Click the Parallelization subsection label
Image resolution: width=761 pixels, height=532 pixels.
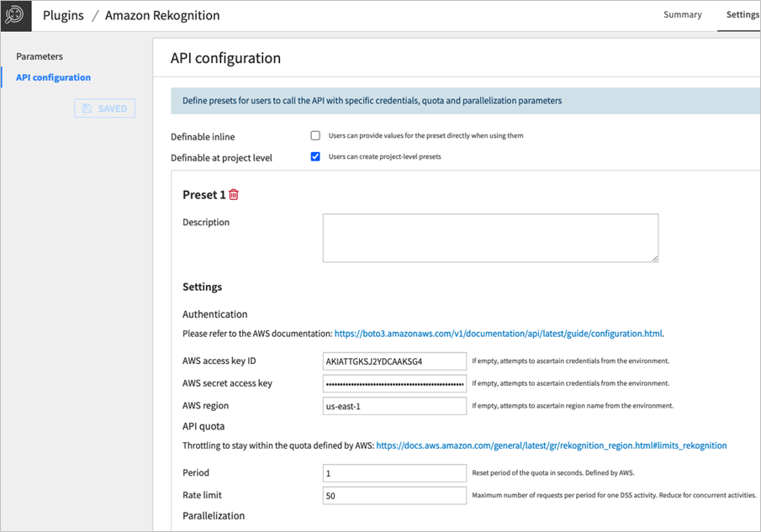click(x=214, y=515)
